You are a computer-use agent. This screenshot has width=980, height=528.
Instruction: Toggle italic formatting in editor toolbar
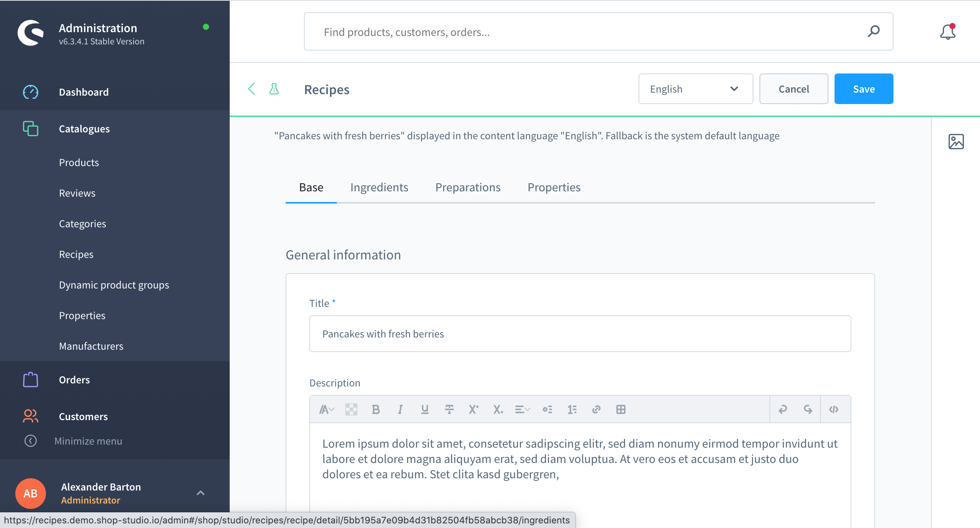coord(400,409)
